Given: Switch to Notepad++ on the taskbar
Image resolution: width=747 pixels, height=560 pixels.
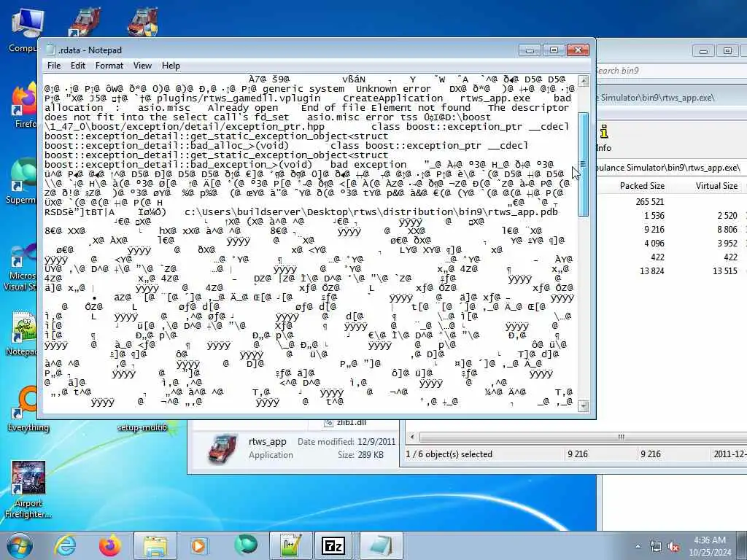Looking at the screenshot, I should point(291,545).
